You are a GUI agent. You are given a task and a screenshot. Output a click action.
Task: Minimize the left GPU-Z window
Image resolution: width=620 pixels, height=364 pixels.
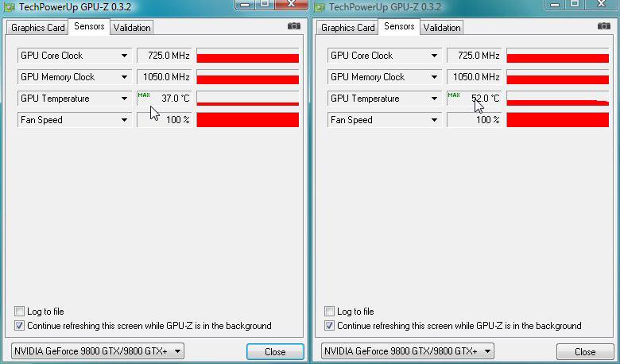coord(245,4)
